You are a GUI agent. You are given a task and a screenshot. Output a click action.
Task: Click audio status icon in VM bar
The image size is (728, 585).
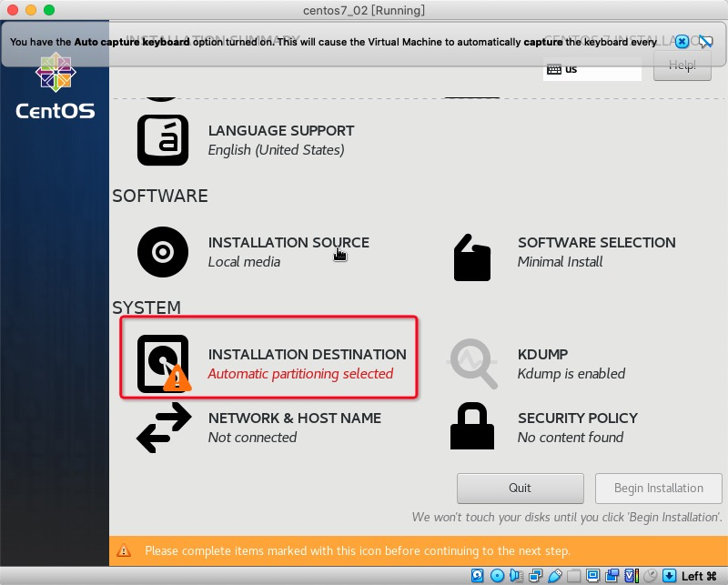point(516,576)
